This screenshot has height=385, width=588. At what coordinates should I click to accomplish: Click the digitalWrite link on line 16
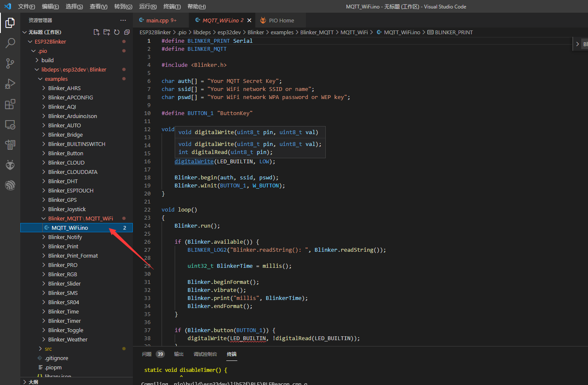[194, 161]
